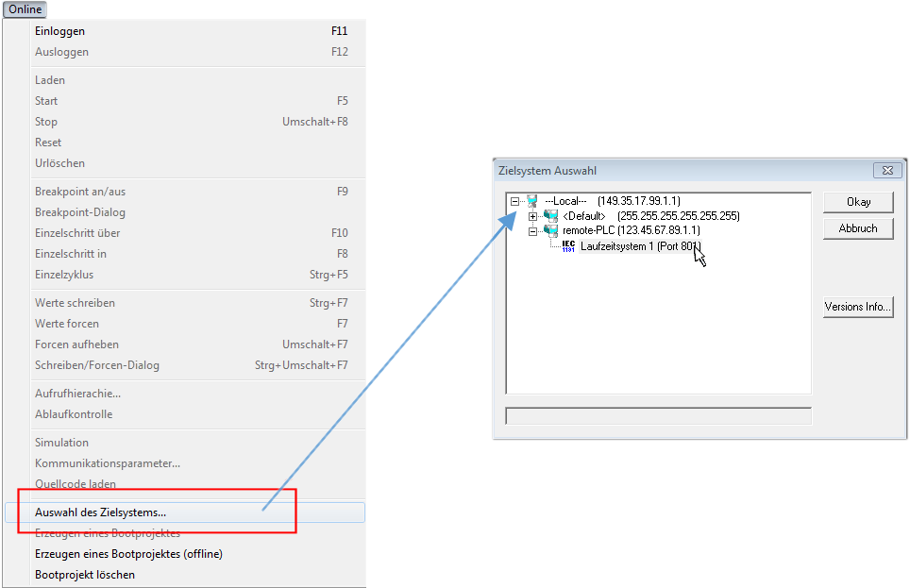
Task: Choose Bootprojekt löschen menu item
Action: click(85, 575)
